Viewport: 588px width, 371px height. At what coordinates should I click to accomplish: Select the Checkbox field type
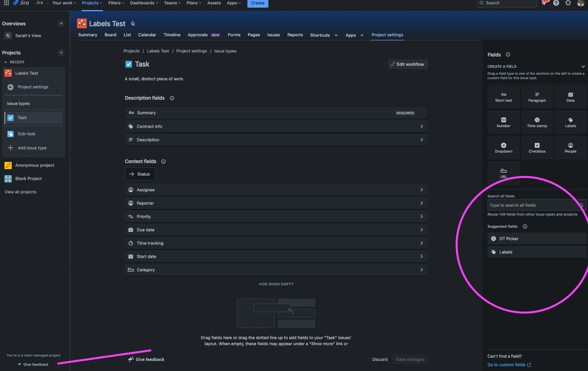537,148
